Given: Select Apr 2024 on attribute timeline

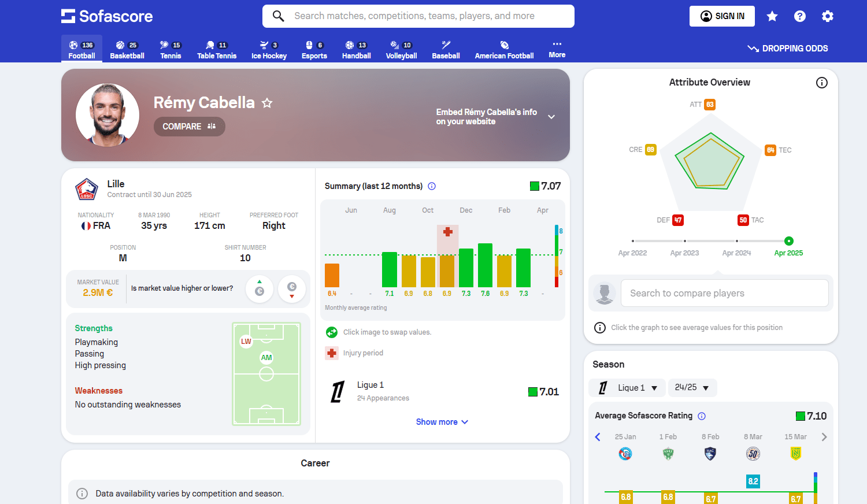Looking at the screenshot, I should (x=736, y=241).
